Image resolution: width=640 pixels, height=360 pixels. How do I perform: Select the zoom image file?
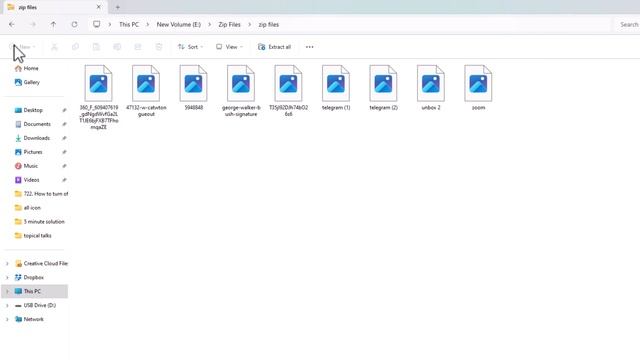click(478, 88)
